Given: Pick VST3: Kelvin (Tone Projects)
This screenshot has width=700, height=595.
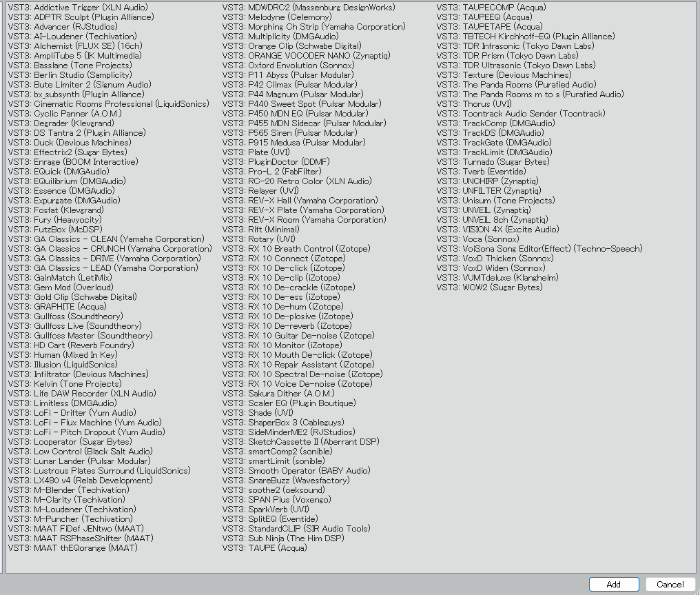Looking at the screenshot, I should pyautogui.click(x=65, y=384).
